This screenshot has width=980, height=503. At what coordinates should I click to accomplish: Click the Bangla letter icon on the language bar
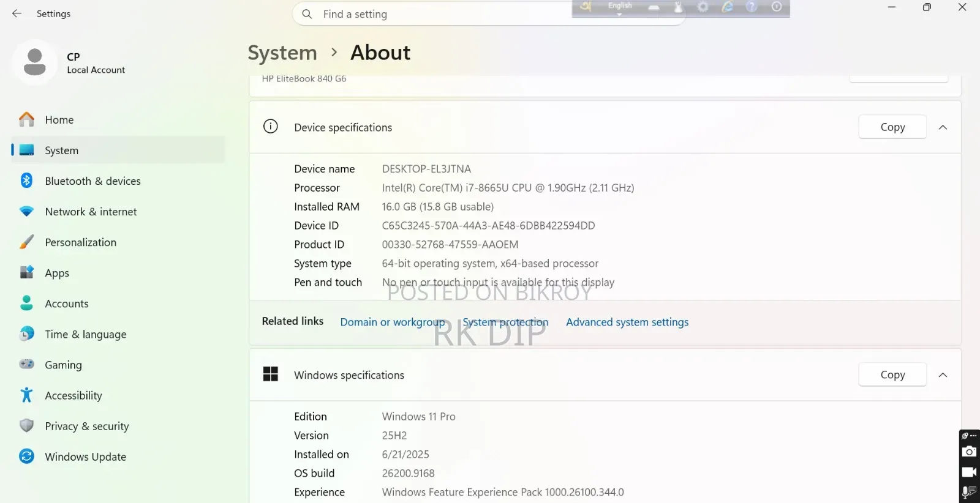pyautogui.click(x=586, y=7)
